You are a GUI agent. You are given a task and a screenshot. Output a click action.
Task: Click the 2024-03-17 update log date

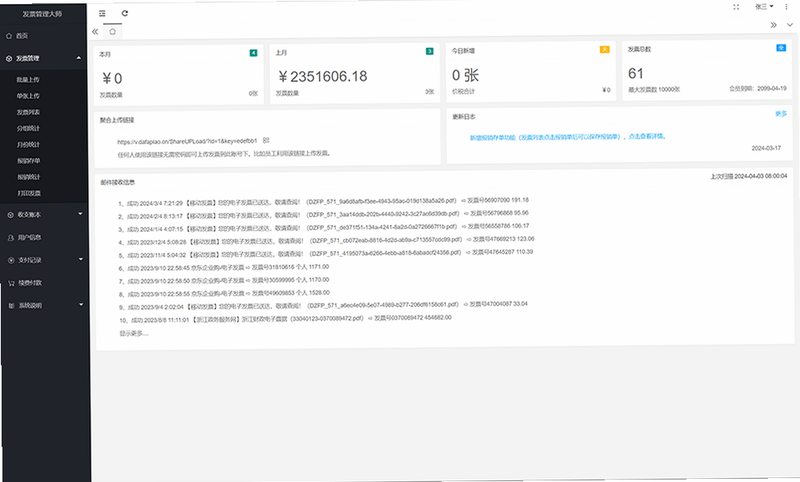pyautogui.click(x=766, y=148)
